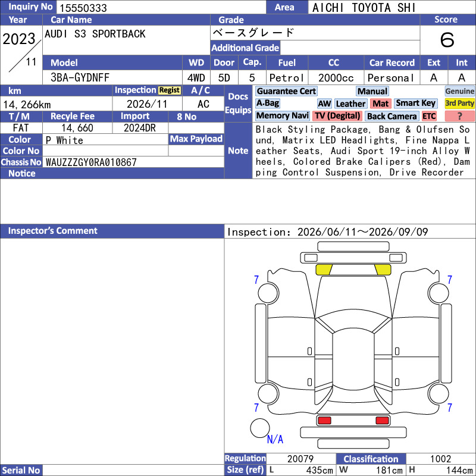Click the Memory Navi badge

click(x=282, y=116)
